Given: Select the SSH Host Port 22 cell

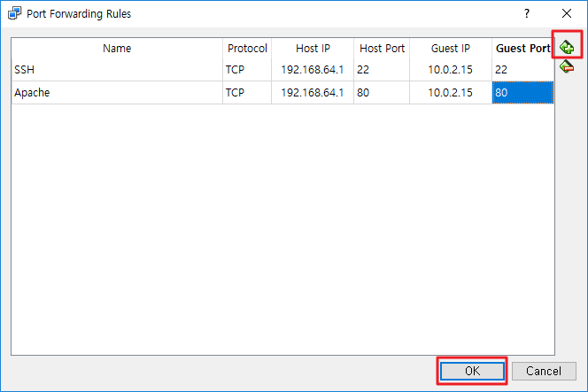Looking at the screenshot, I should (382, 70).
